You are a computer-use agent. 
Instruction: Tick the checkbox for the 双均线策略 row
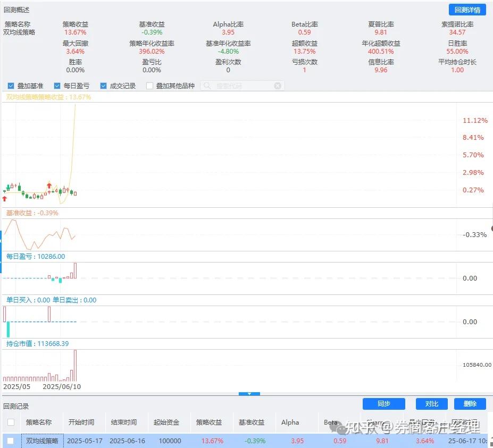click(x=10, y=441)
